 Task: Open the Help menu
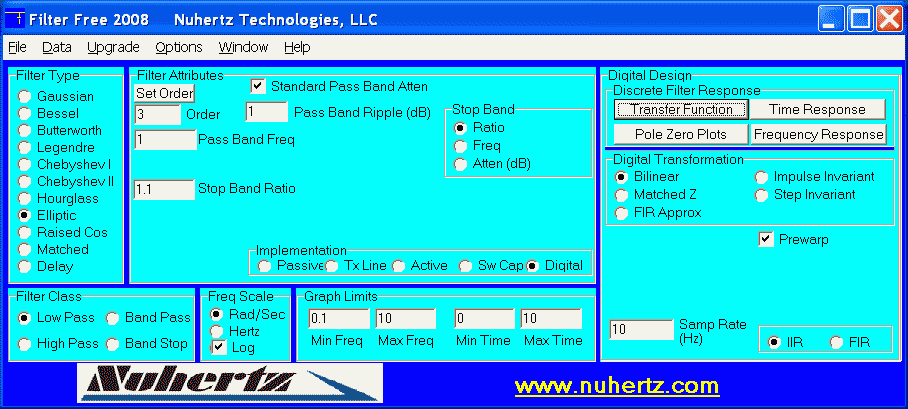coord(297,48)
